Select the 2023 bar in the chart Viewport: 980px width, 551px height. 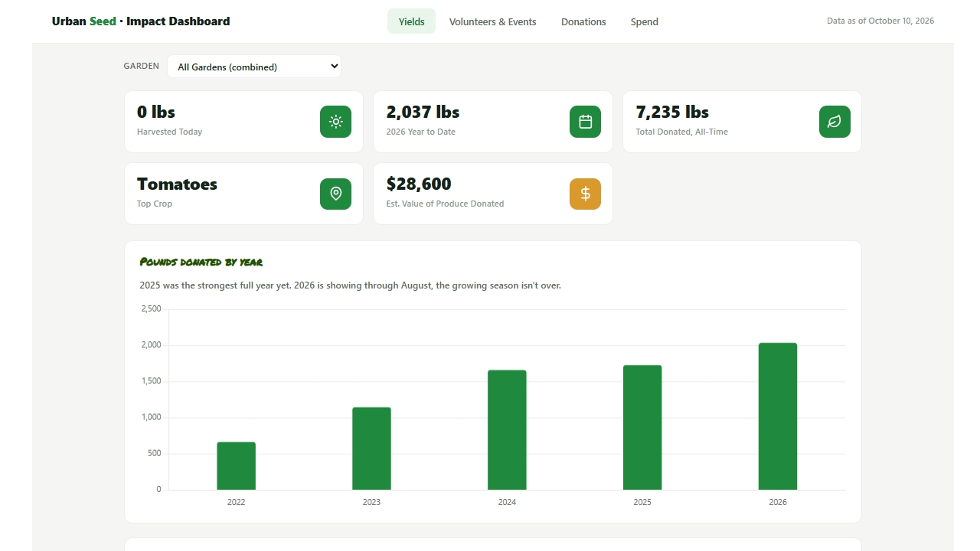[371, 448]
